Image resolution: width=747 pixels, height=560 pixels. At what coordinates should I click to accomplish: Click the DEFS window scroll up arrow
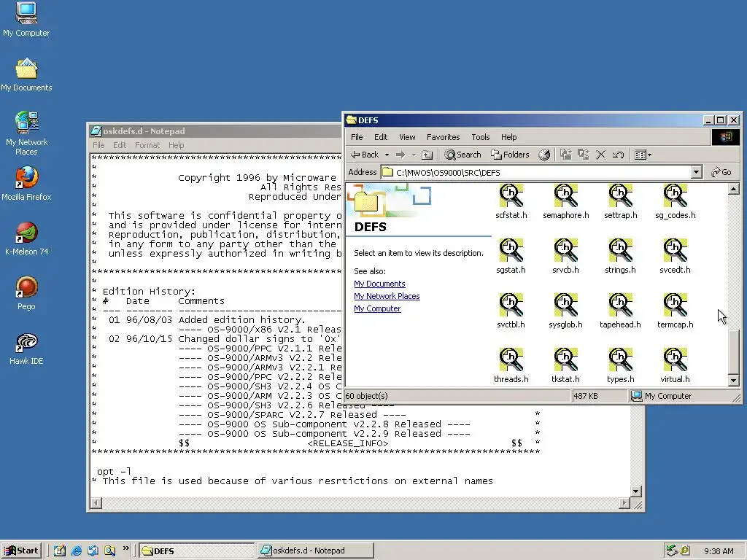click(734, 190)
